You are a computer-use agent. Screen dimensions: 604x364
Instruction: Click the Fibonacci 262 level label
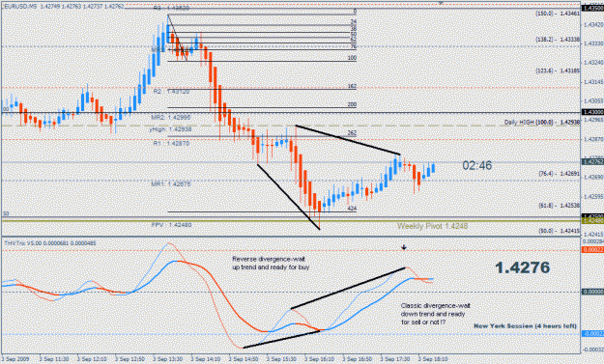[352, 132]
